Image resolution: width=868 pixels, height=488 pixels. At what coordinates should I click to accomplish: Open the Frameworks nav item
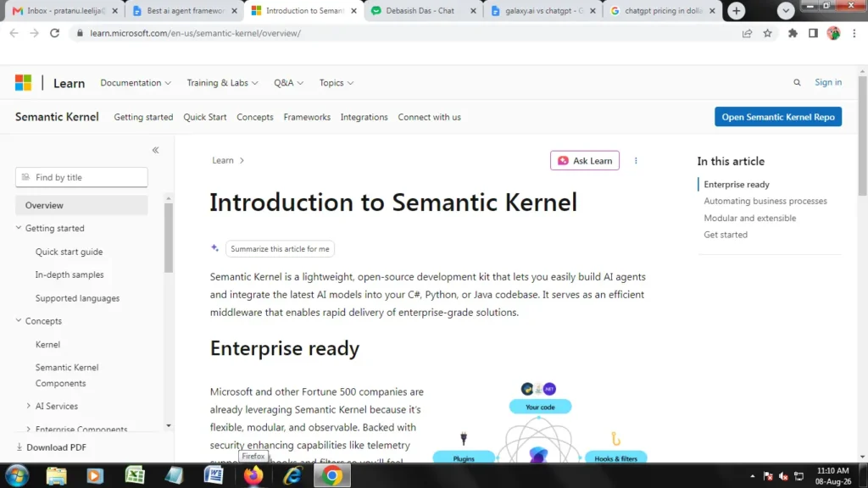click(x=307, y=117)
